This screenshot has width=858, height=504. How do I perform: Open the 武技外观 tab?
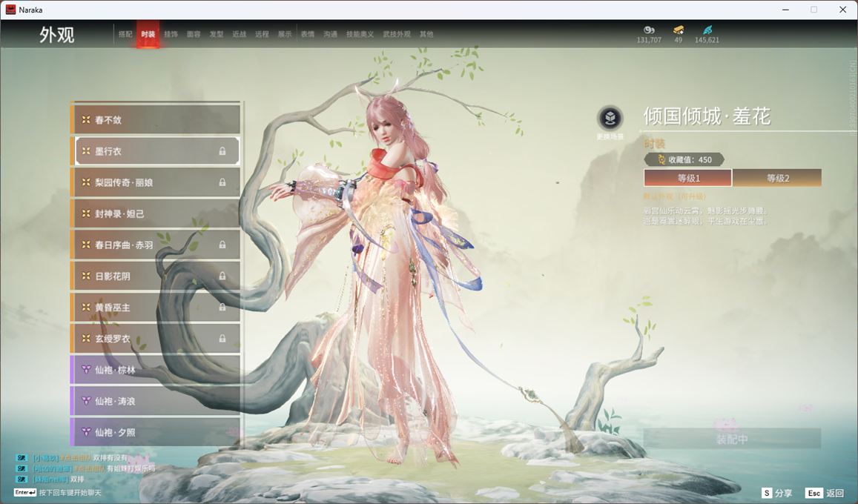coord(397,34)
